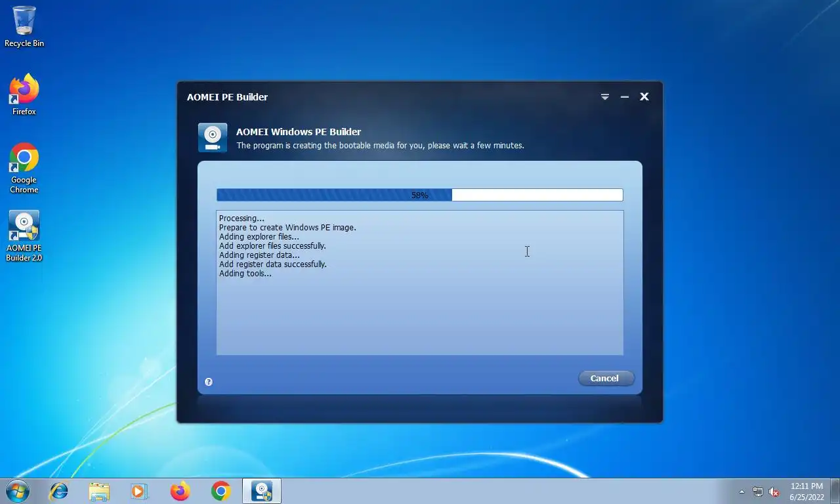The width and height of the screenshot is (840, 504).
Task: Click the 'AOMEI PE Builder' window title
Action: (227, 97)
